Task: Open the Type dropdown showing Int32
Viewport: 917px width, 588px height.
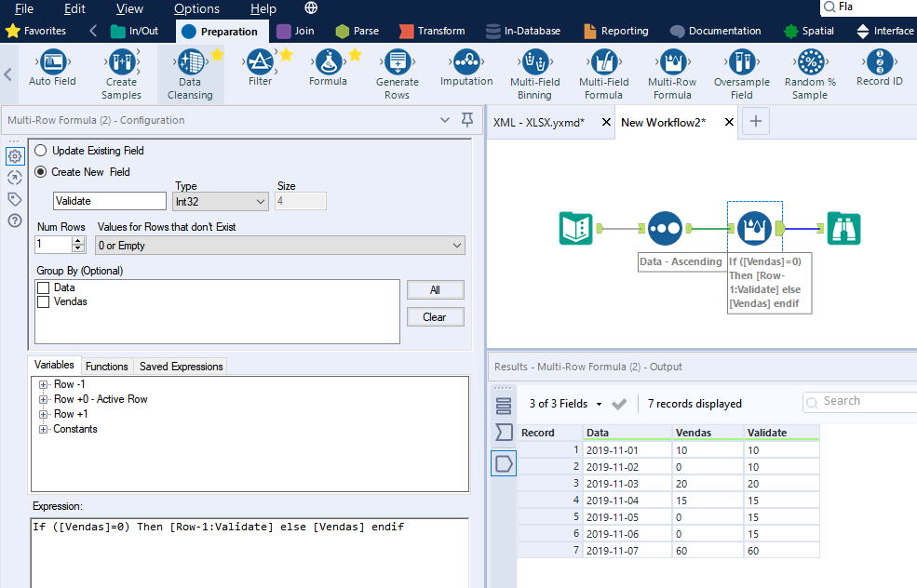Action: [220, 201]
